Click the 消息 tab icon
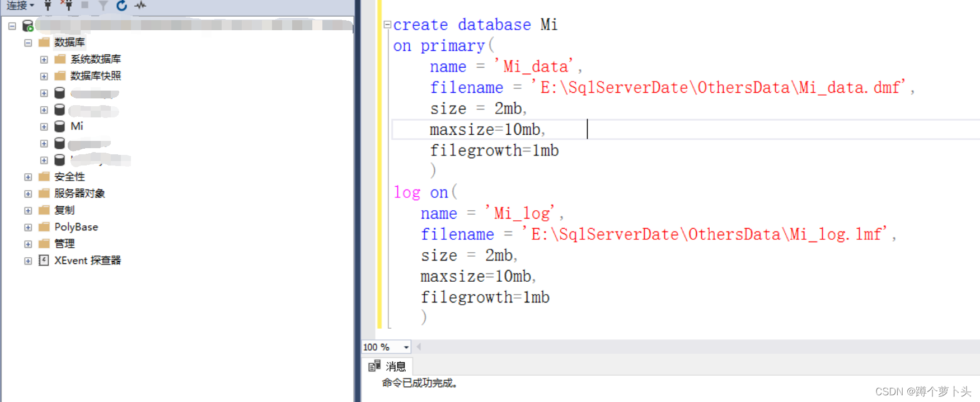The image size is (980, 402). click(x=374, y=366)
